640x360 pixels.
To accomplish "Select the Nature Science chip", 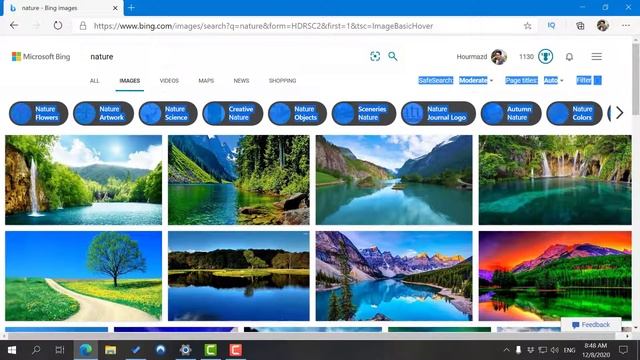I will click(168, 113).
